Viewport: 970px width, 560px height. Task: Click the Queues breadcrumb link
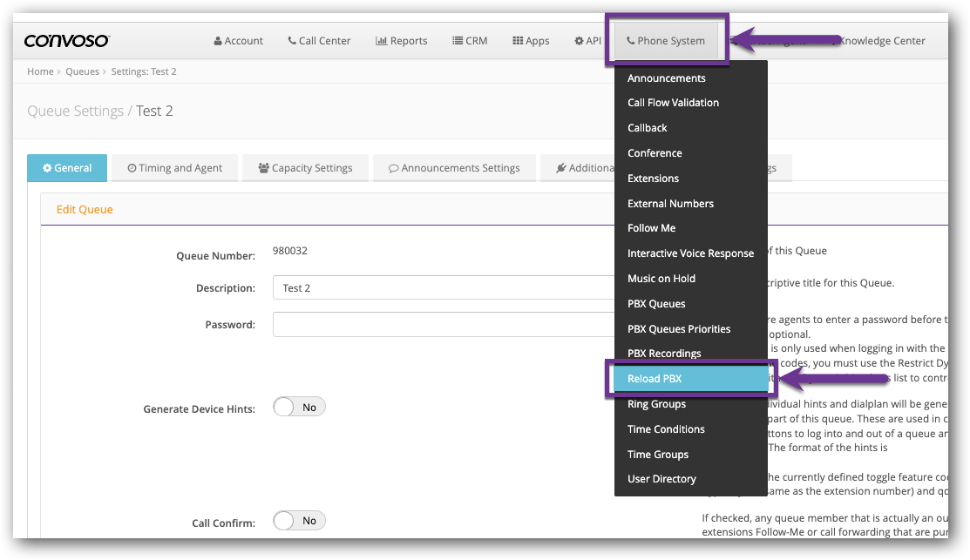[x=83, y=71]
